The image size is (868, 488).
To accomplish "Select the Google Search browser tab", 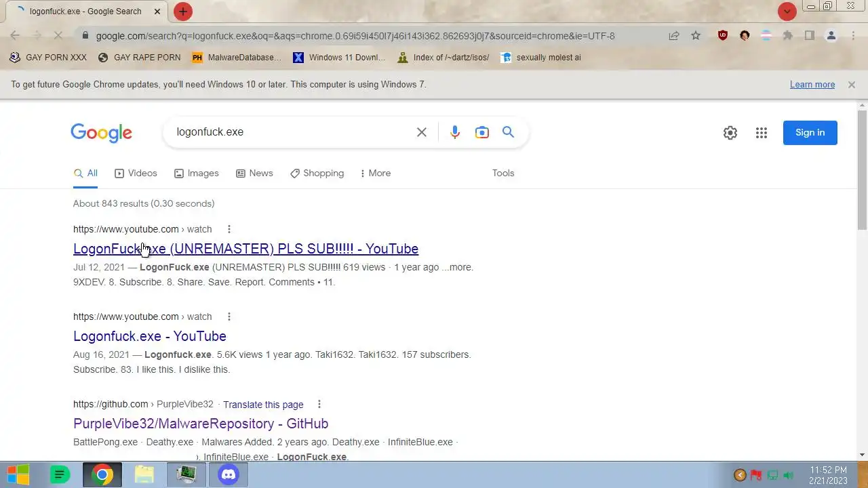I will [85, 12].
